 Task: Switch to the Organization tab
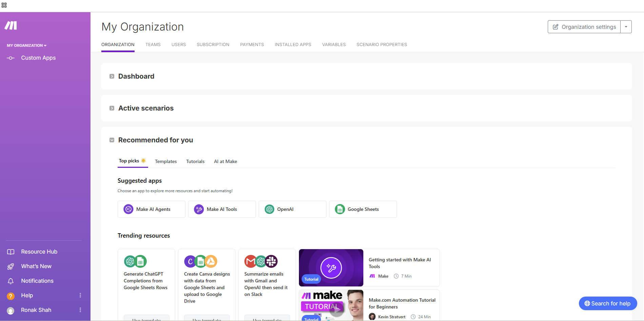point(118,45)
